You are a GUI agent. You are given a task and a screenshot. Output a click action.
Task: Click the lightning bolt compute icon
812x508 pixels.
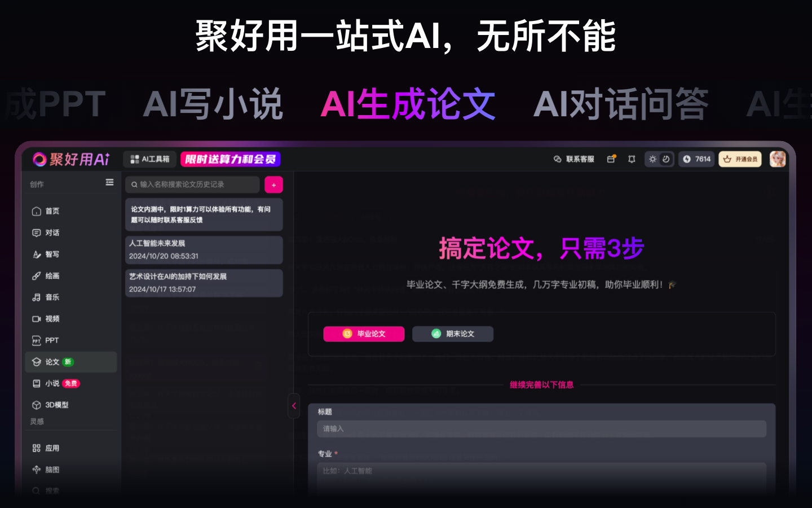point(687,159)
